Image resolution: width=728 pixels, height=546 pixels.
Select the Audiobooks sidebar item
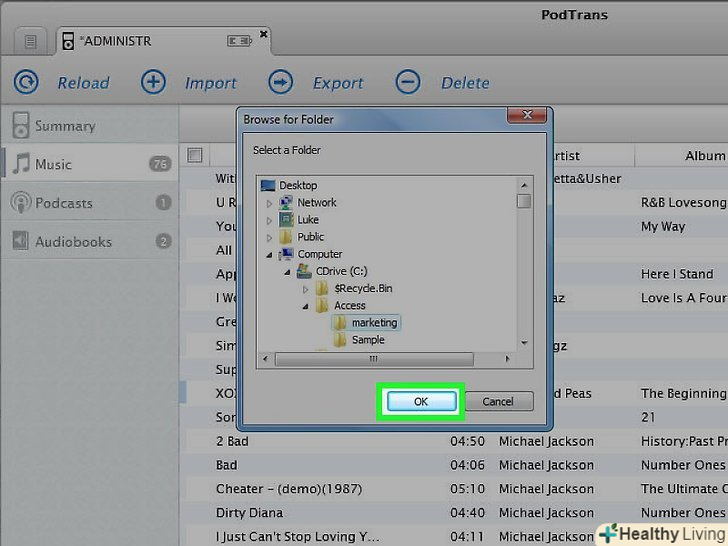click(89, 241)
